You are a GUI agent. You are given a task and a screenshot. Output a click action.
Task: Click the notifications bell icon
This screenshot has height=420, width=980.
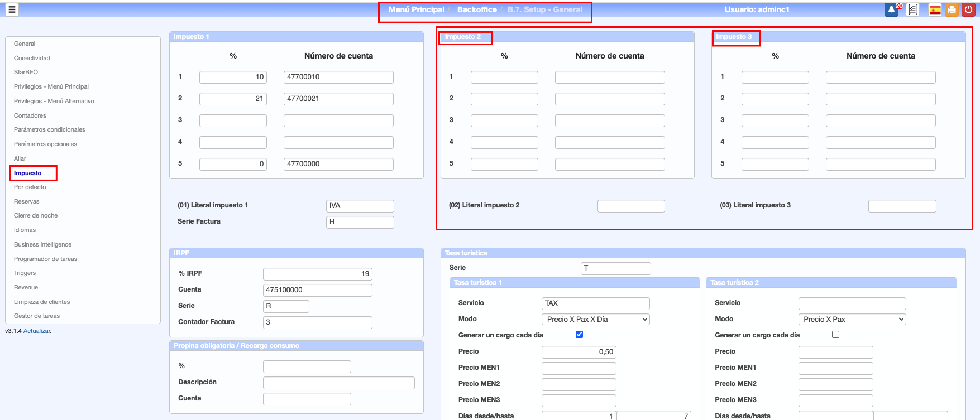[891, 10]
